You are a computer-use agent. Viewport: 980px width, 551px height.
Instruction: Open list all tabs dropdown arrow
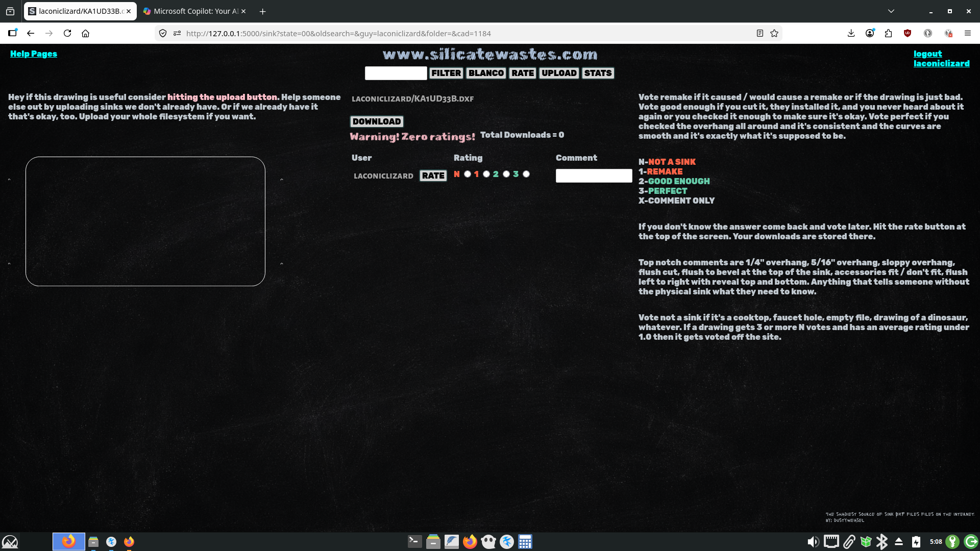point(891,11)
